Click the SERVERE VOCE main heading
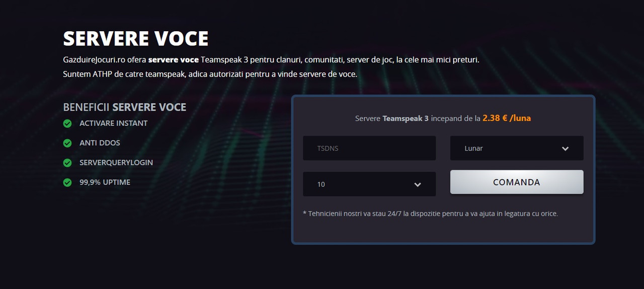 coord(136,39)
